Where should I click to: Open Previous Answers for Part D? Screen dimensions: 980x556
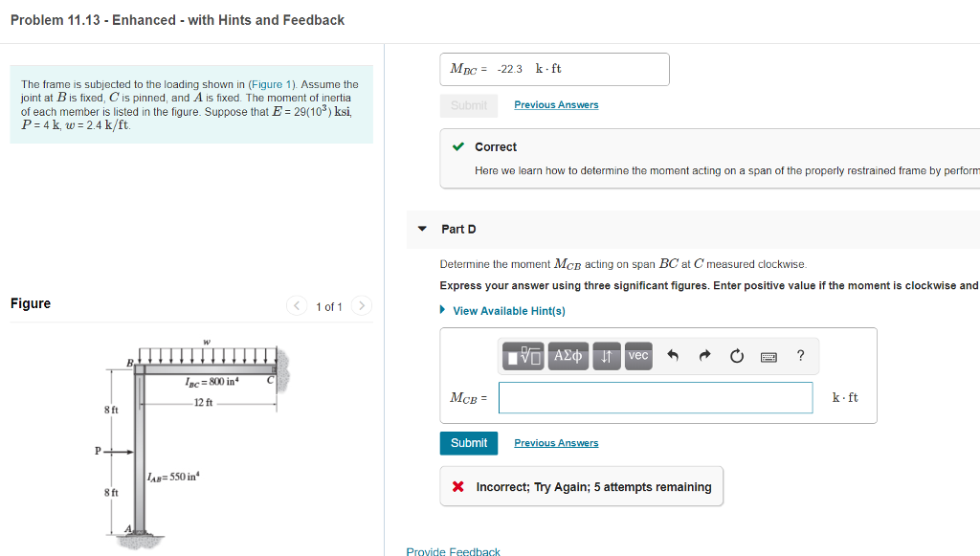pyautogui.click(x=556, y=442)
